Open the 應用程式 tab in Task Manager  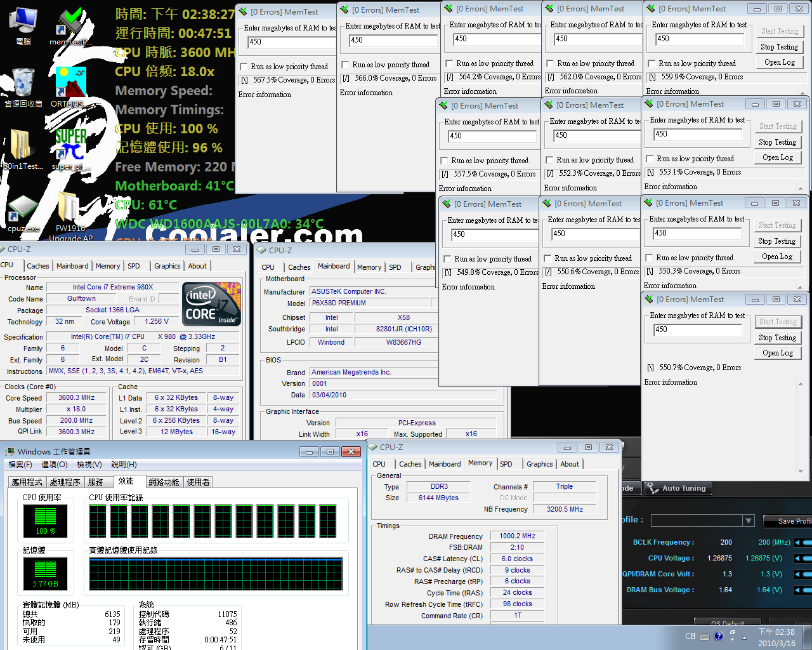click(x=27, y=482)
